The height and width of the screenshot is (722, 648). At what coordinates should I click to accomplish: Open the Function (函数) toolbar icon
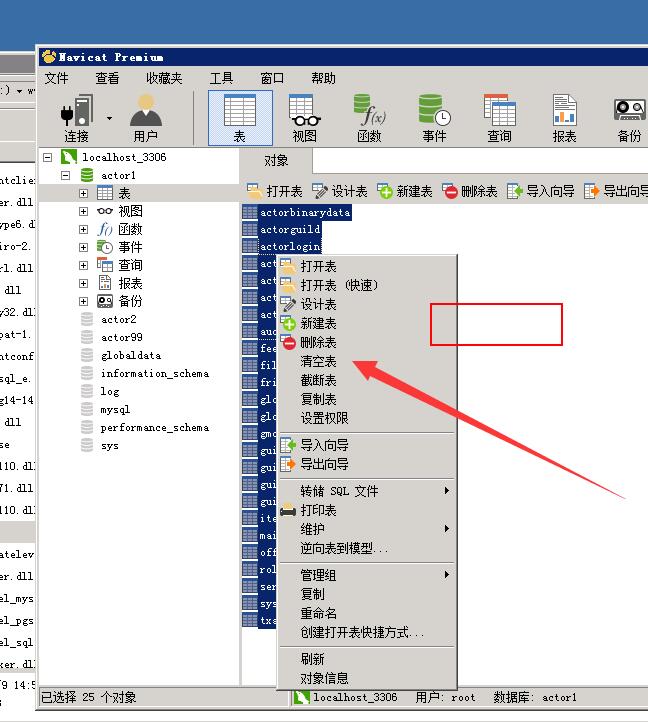369,117
